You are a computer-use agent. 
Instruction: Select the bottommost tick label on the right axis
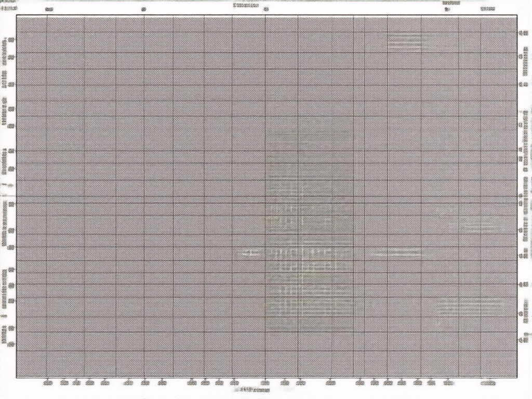pyautogui.click(x=521, y=340)
